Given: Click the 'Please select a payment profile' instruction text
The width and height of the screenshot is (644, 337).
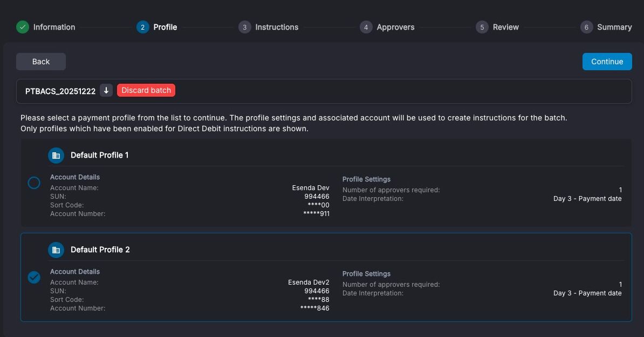Looking at the screenshot, I should [x=293, y=118].
